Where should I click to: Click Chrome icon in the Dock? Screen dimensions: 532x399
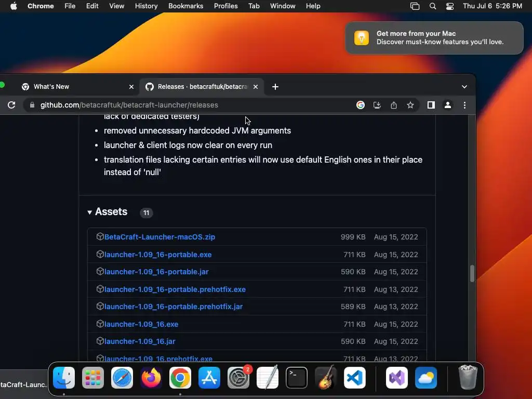coord(180,378)
